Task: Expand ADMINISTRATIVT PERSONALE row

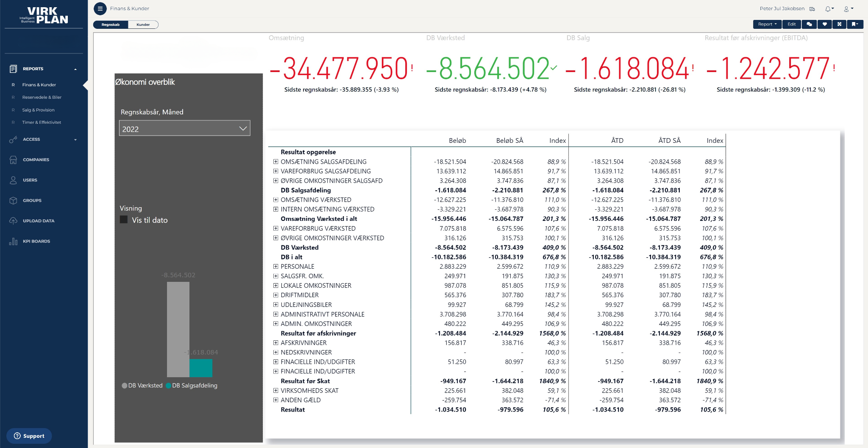Action: pos(275,314)
